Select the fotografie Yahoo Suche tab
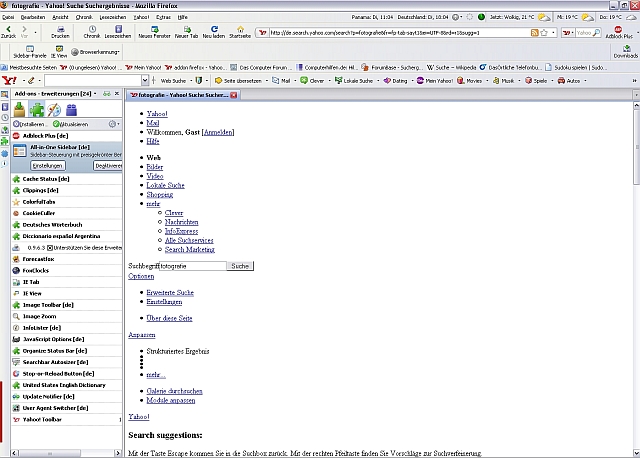Viewport: 640px width, 458px height. click(x=181, y=95)
